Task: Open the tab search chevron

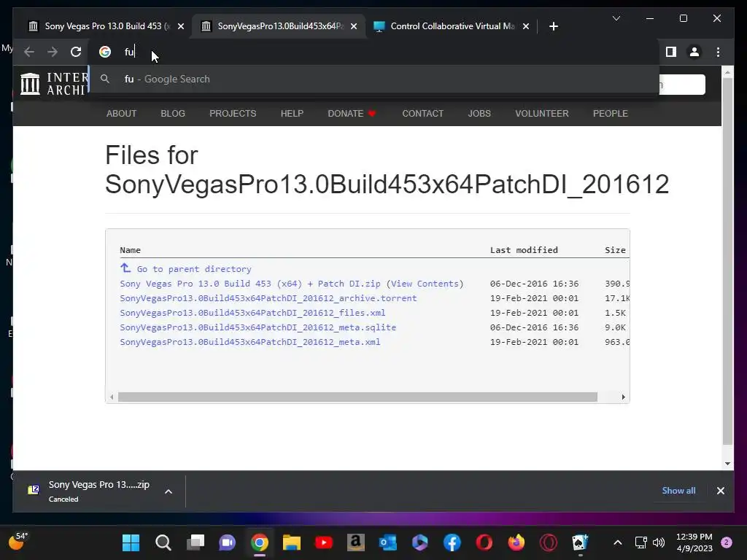Action: (x=616, y=18)
